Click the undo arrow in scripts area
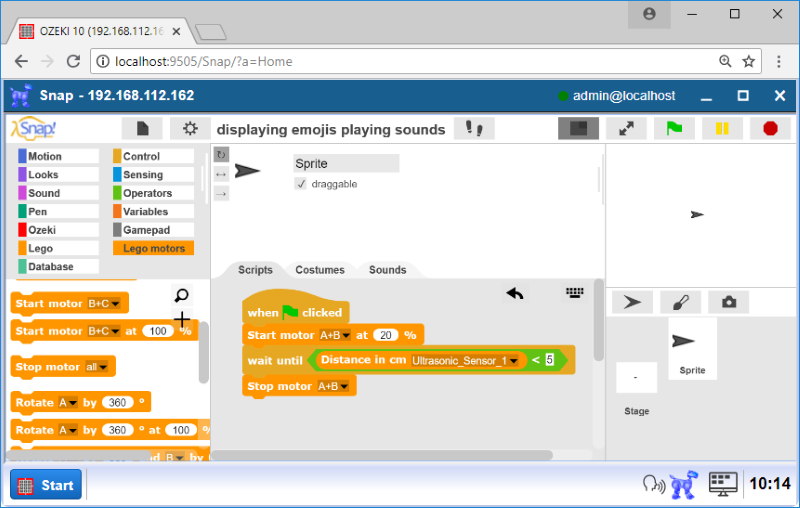The height and width of the screenshot is (508, 800). [515, 293]
